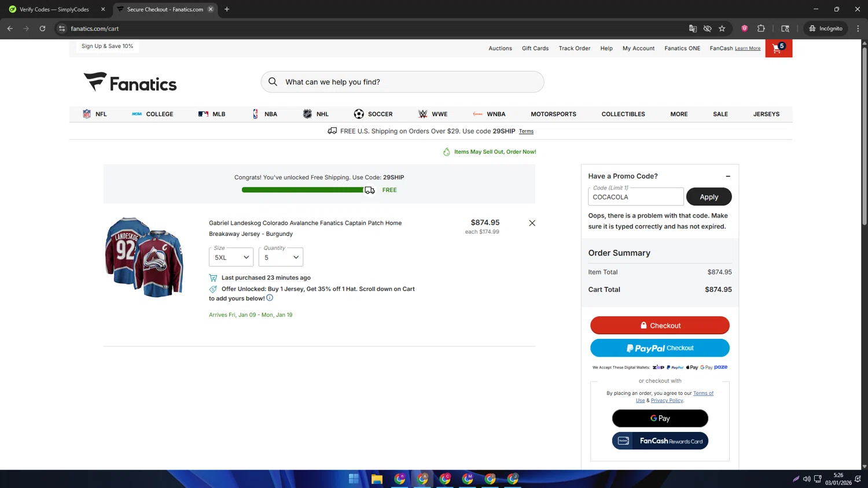Go to My Account
Viewport: 868px width, 488px height.
click(638, 49)
